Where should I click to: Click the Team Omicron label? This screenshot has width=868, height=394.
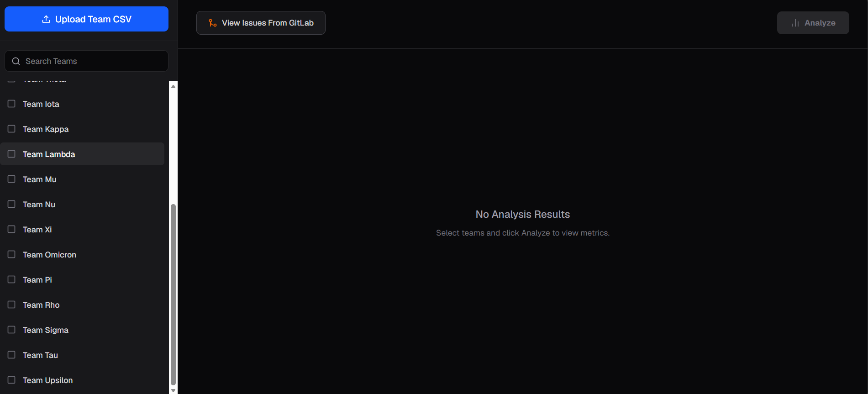pyautogui.click(x=50, y=255)
